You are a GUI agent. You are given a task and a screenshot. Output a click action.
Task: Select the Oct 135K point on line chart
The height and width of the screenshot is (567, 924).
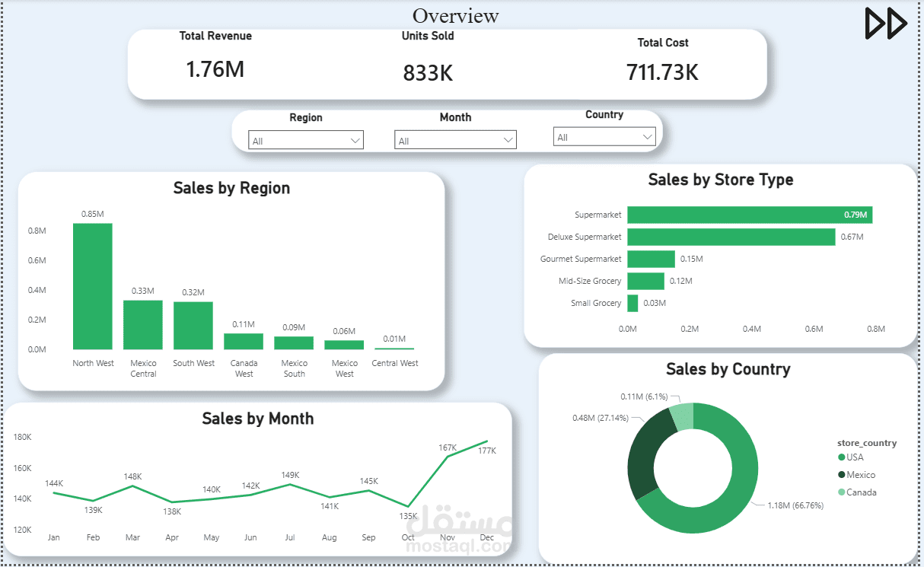(x=408, y=506)
